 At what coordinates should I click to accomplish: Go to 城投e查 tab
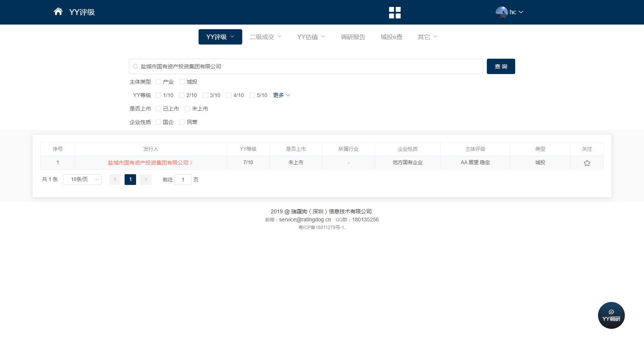391,37
